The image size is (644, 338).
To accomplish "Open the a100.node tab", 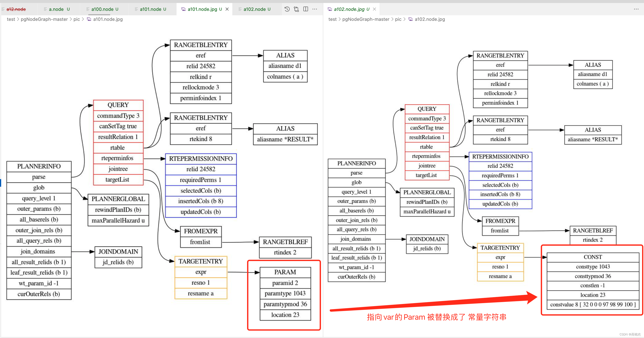I will pos(102,9).
